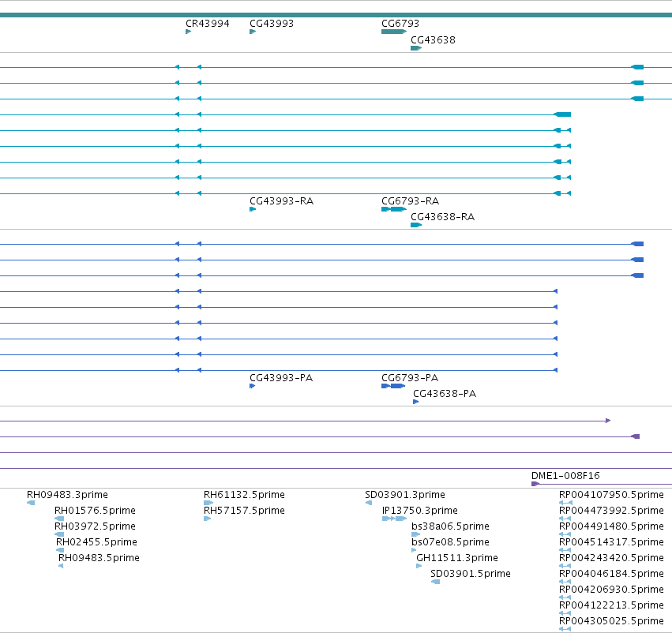Click the RH03972.5prime EST glyph
672x633 pixels.
(x=59, y=534)
